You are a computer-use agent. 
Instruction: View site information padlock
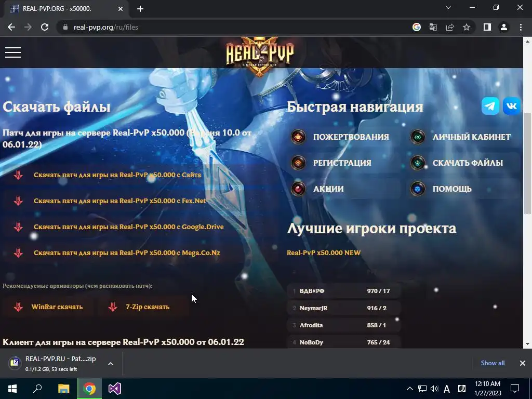tap(65, 27)
